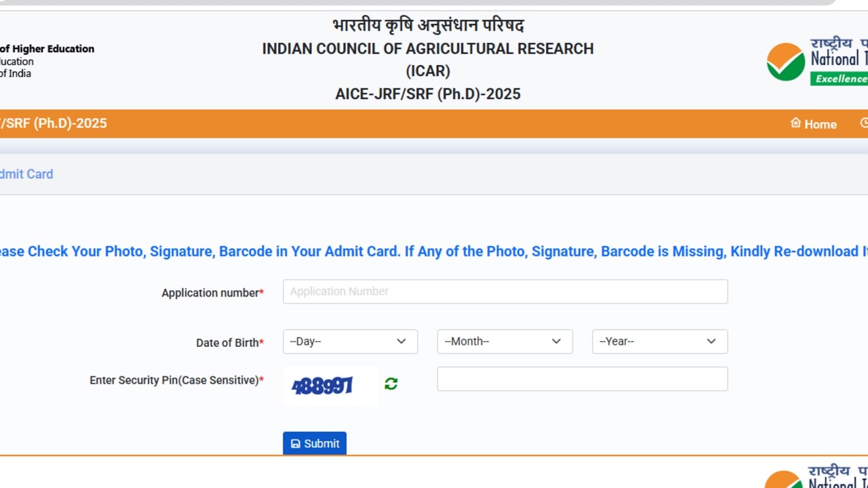The image size is (868, 488).
Task: Open the Month dropdown for date of birth
Action: [x=505, y=342]
